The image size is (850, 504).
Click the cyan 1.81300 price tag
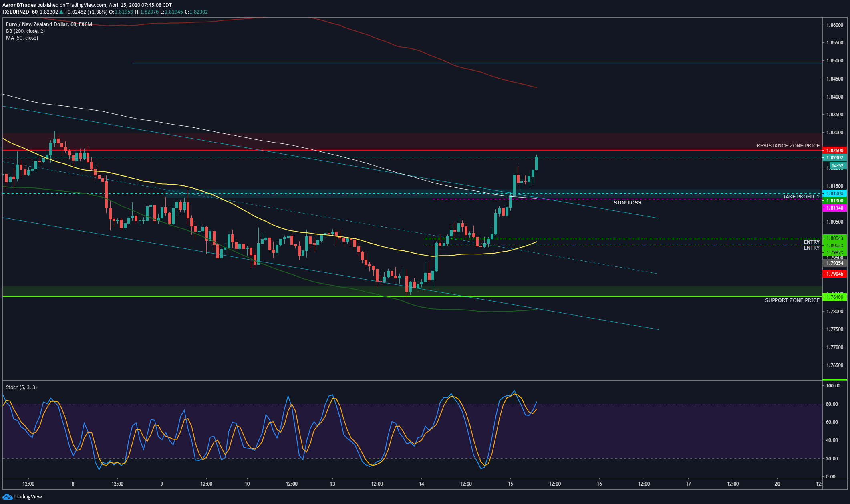point(834,194)
